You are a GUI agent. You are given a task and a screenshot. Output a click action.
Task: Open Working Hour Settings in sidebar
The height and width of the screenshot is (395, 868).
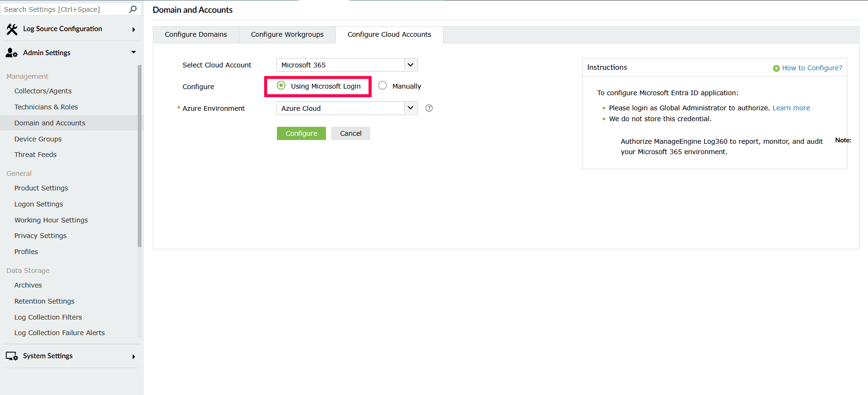click(51, 220)
